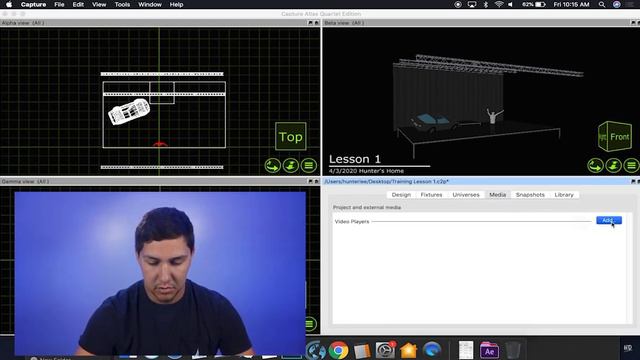This screenshot has height=360, width=640.
Task: Switch to the Design tab
Action: [401, 195]
